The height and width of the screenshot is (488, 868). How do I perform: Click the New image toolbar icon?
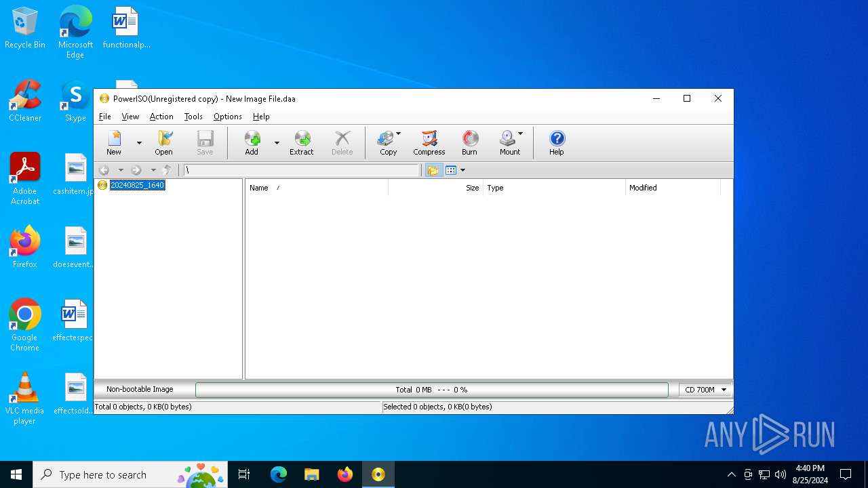click(114, 143)
